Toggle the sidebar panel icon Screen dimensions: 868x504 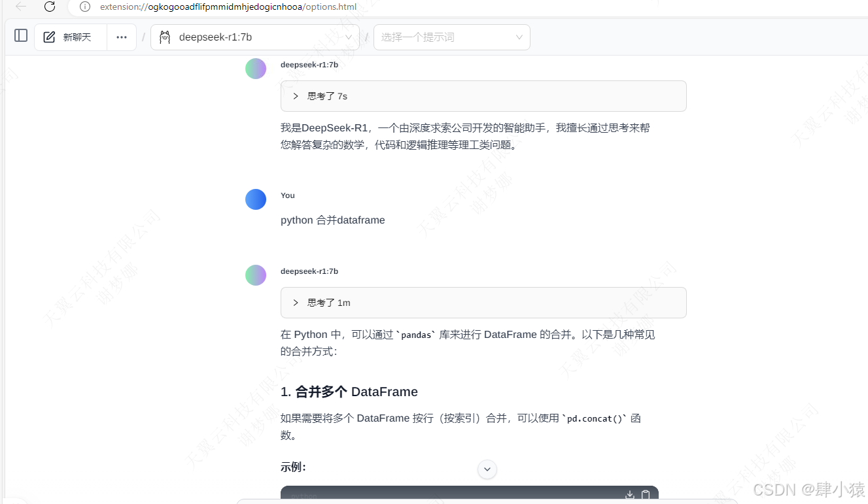click(x=21, y=36)
